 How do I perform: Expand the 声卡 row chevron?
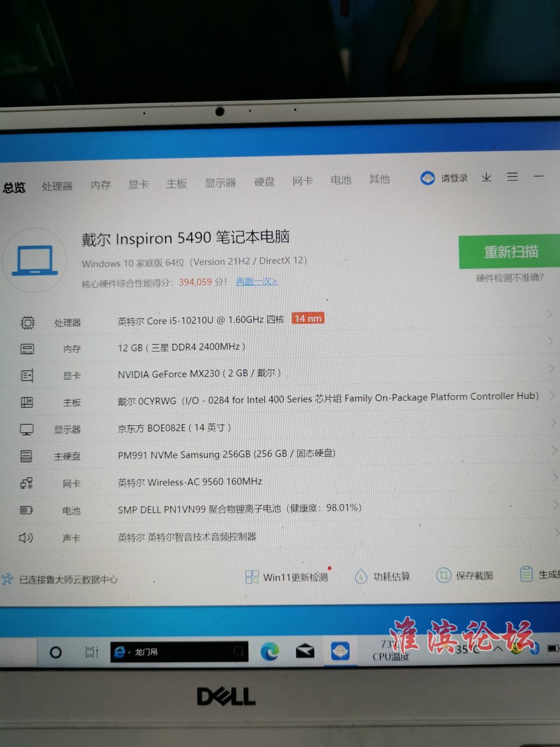coord(557,532)
